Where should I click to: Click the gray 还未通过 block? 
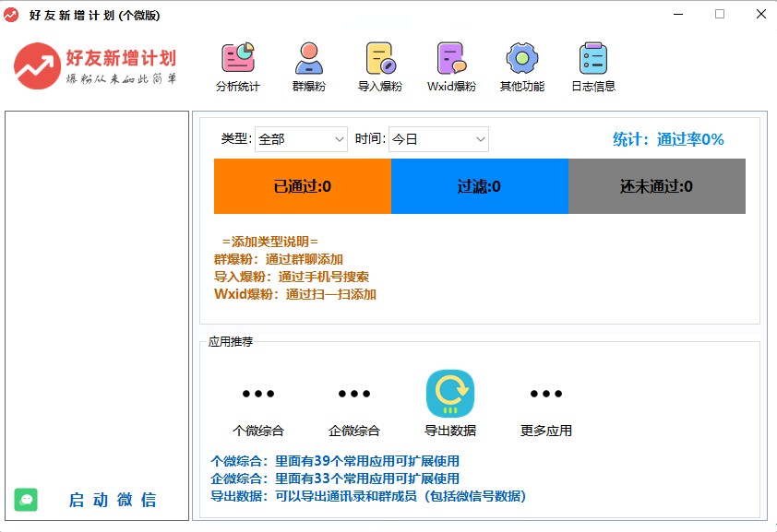click(x=656, y=186)
